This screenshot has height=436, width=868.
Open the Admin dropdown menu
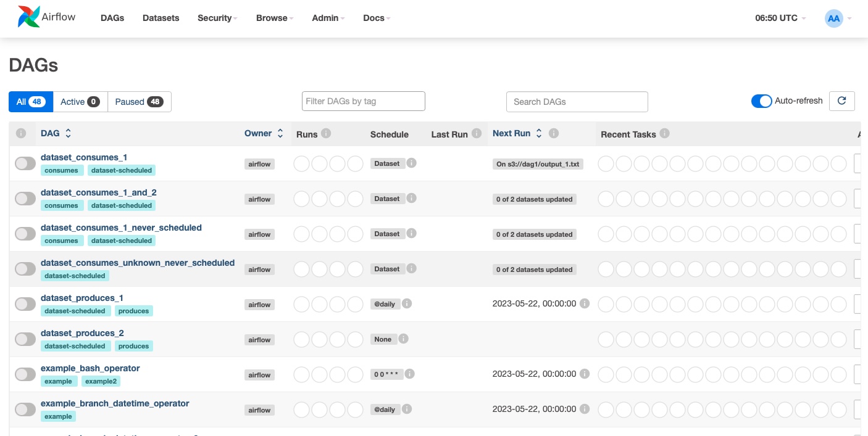pyautogui.click(x=328, y=18)
